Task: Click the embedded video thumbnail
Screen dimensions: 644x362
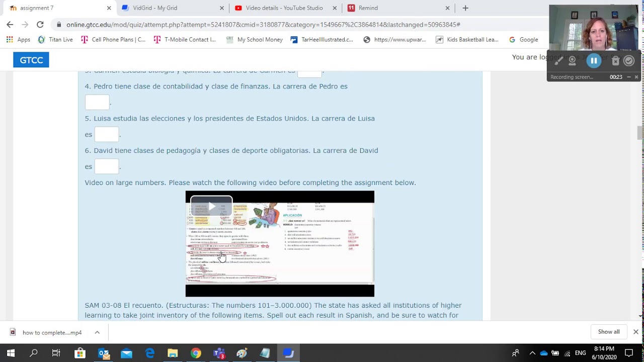Action: pos(280,244)
